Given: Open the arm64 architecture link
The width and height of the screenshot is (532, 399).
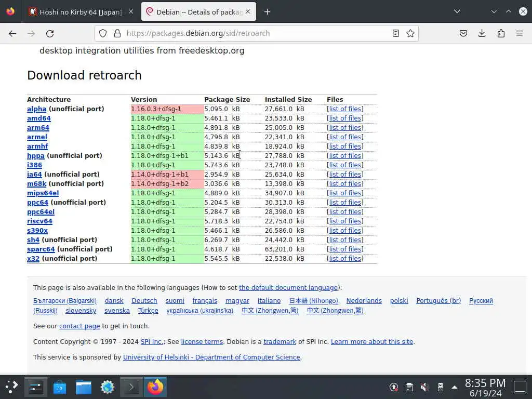Looking at the screenshot, I should point(38,128).
